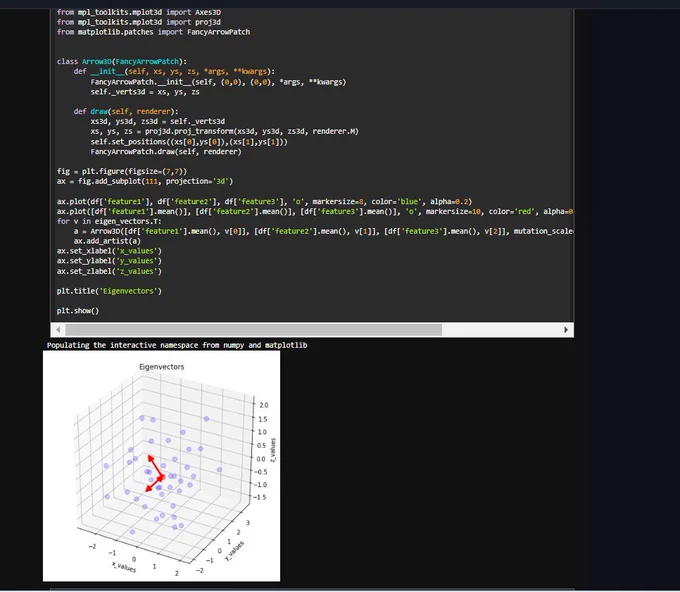Click the Eigenvectors 3D plot output image

pos(161,466)
